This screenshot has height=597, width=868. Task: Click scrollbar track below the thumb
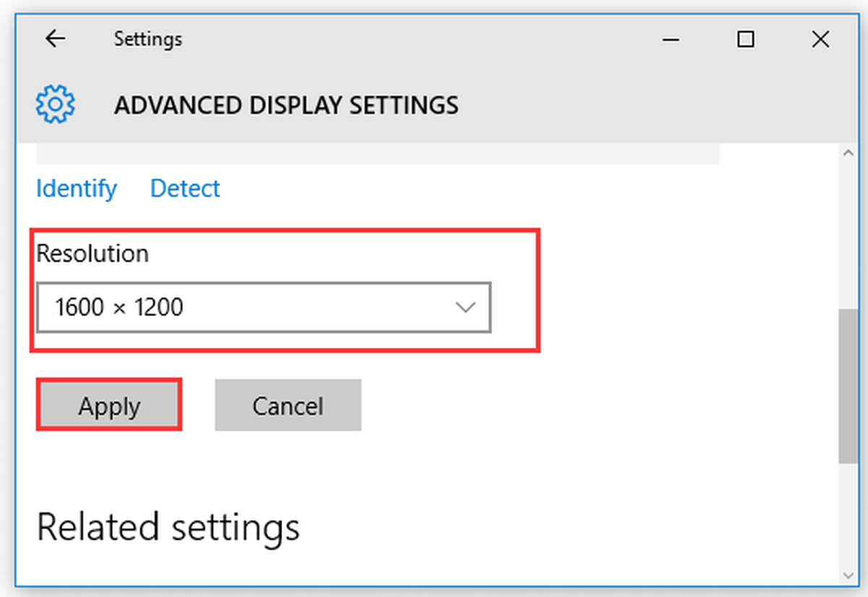(x=848, y=515)
